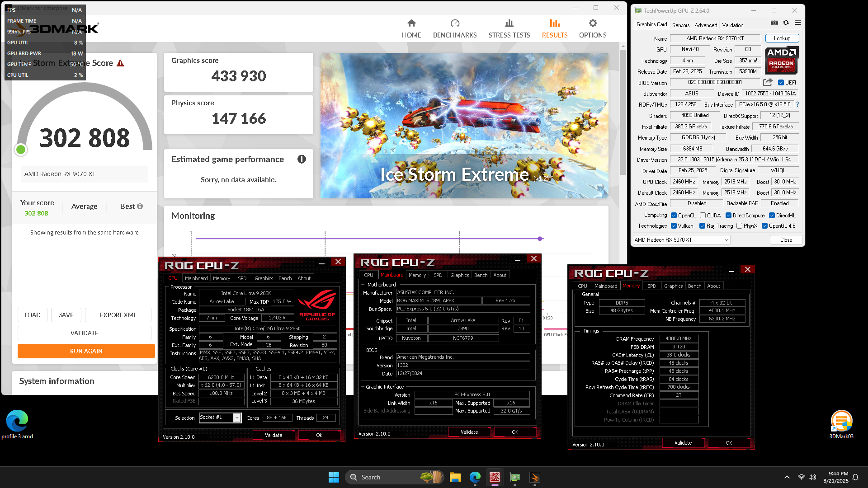Open 3DMark RESULTS section
The height and width of the screenshot is (488, 868).
tap(555, 28)
